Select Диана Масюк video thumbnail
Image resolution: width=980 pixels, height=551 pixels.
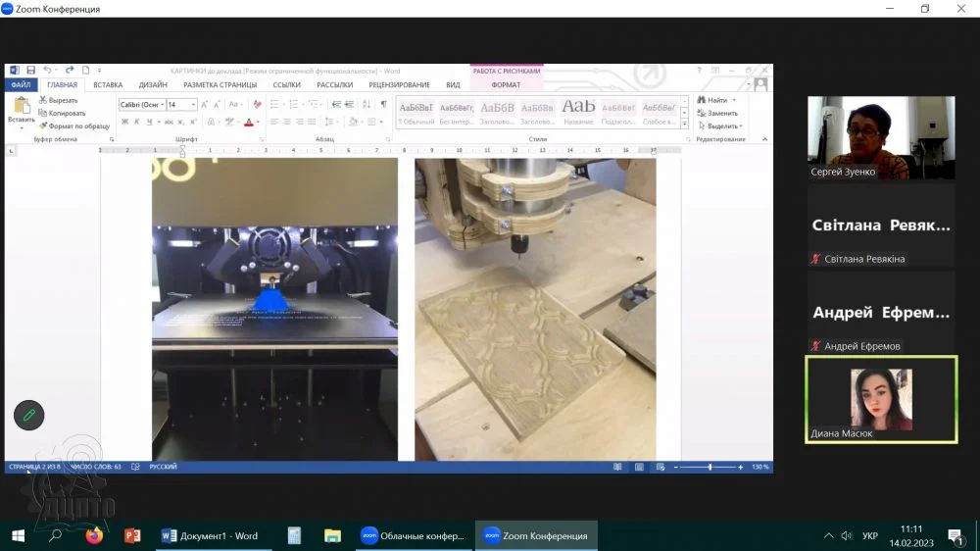click(881, 400)
